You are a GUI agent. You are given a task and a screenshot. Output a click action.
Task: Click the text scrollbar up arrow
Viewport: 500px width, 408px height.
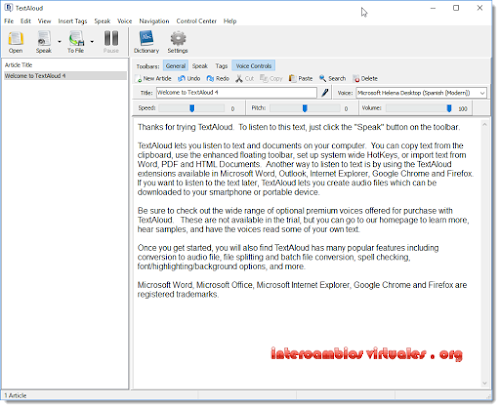[485, 125]
